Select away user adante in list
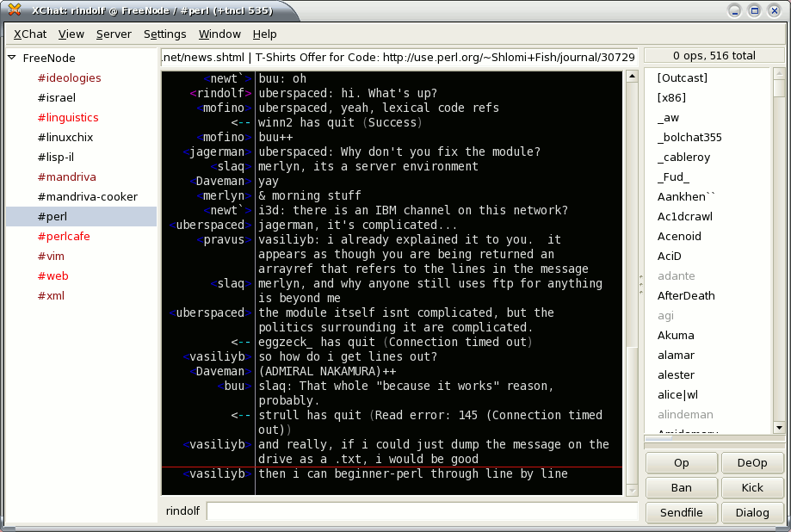791x532 pixels. tap(676, 275)
